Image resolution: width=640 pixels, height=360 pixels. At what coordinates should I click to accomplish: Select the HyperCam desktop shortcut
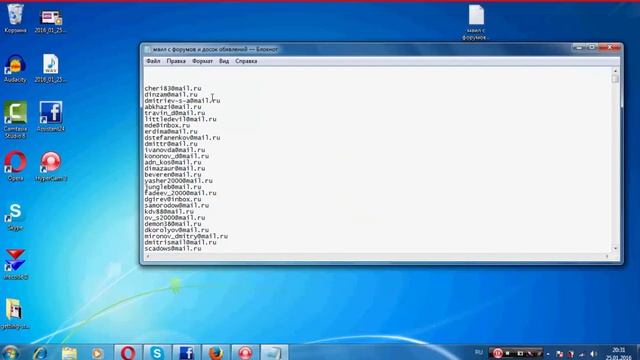tap(51, 166)
